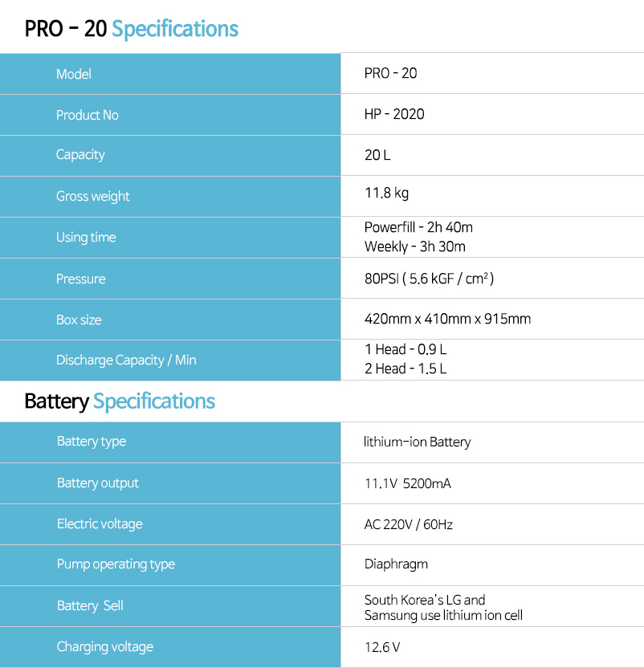Select the lithium-ion Battery value

(418, 442)
